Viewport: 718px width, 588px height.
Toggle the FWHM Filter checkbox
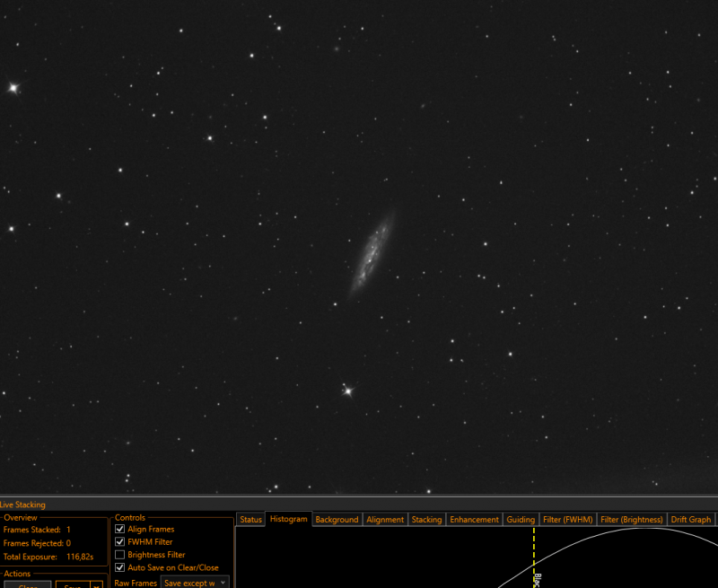(x=120, y=541)
